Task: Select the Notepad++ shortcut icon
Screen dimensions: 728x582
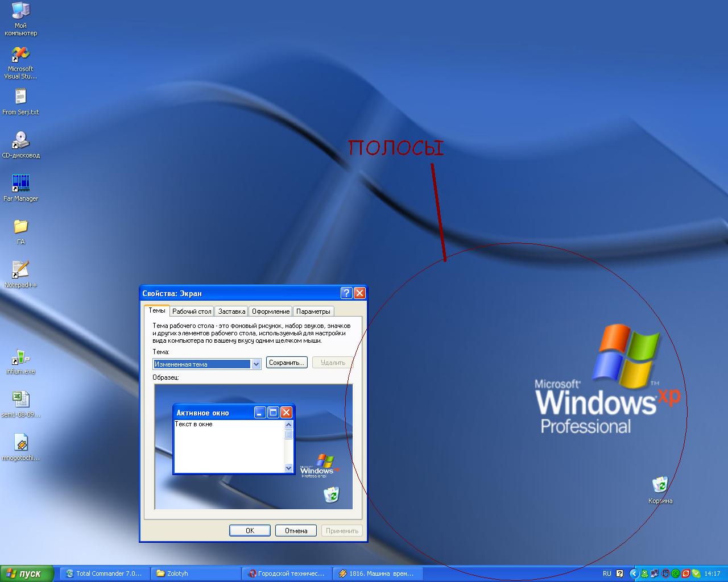Action: [x=20, y=275]
